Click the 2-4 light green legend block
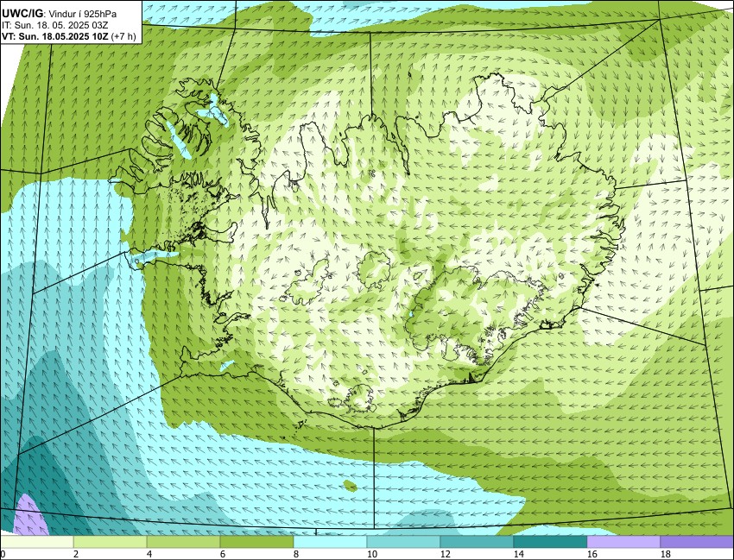 [x=110, y=542]
